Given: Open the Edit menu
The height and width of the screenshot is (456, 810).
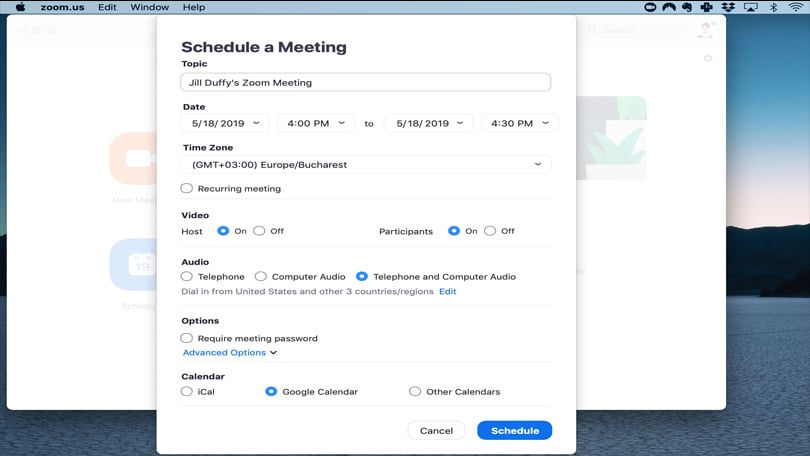Looking at the screenshot, I should (x=107, y=7).
